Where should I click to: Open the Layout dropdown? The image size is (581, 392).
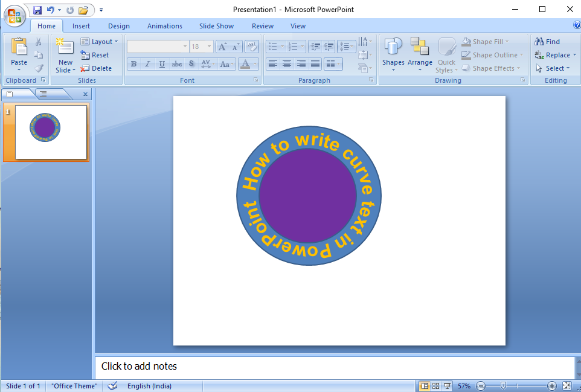99,41
